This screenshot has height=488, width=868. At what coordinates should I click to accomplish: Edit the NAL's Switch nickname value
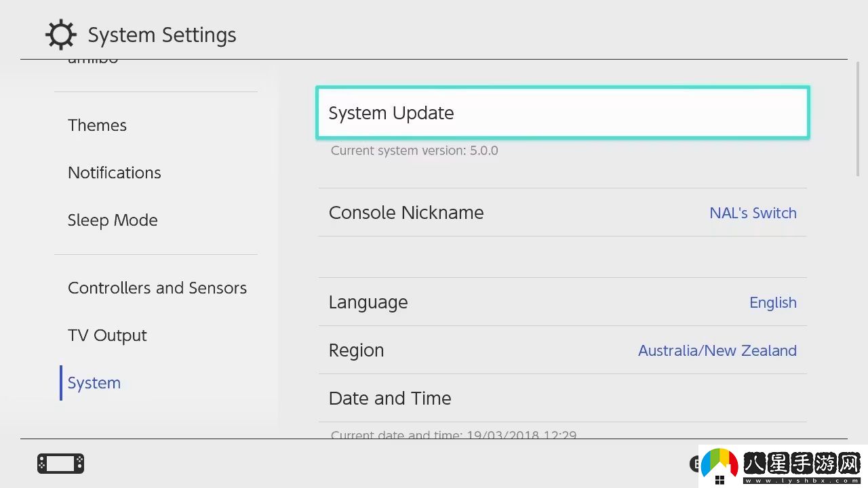(753, 213)
